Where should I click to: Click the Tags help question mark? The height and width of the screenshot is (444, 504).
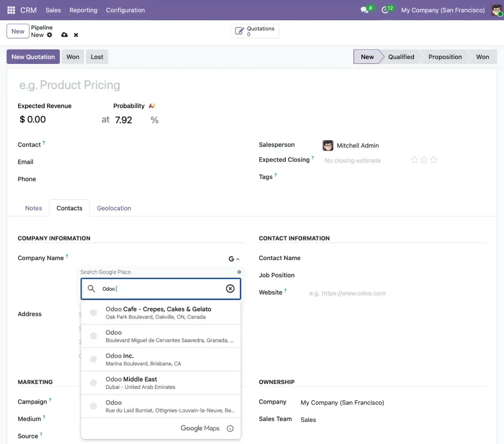click(x=276, y=175)
